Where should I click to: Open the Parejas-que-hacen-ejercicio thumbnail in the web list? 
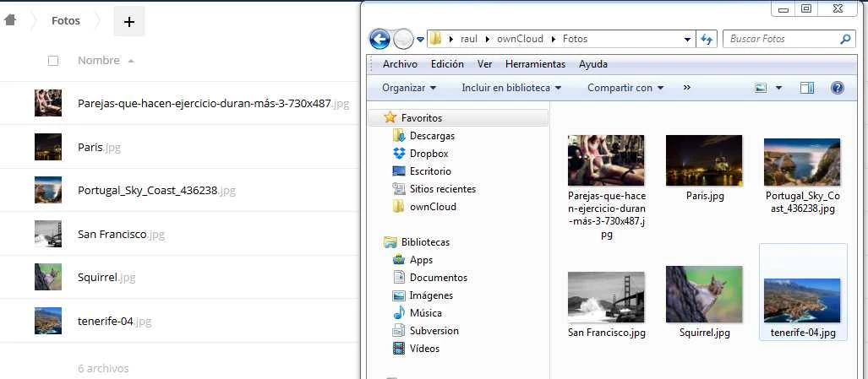coord(48,103)
